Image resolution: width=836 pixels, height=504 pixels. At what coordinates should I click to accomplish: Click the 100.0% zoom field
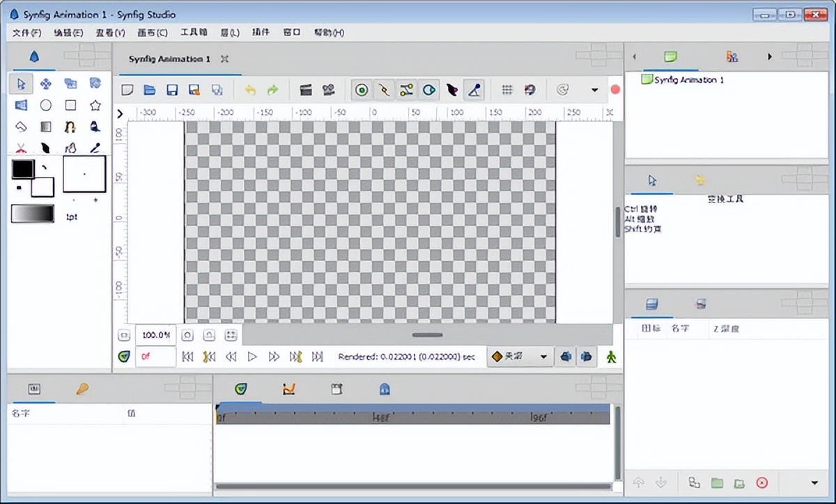[155, 335]
